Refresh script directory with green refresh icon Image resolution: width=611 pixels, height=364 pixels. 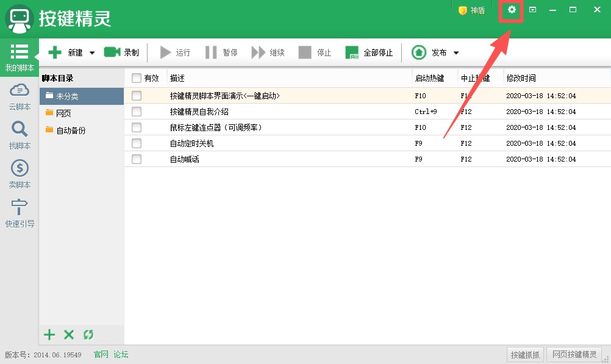[x=88, y=335]
